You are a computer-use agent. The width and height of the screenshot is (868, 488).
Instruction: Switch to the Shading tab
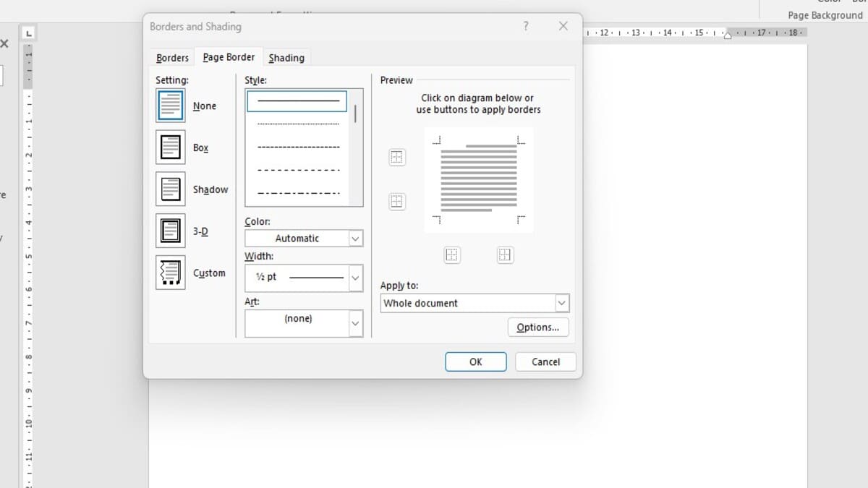286,58
